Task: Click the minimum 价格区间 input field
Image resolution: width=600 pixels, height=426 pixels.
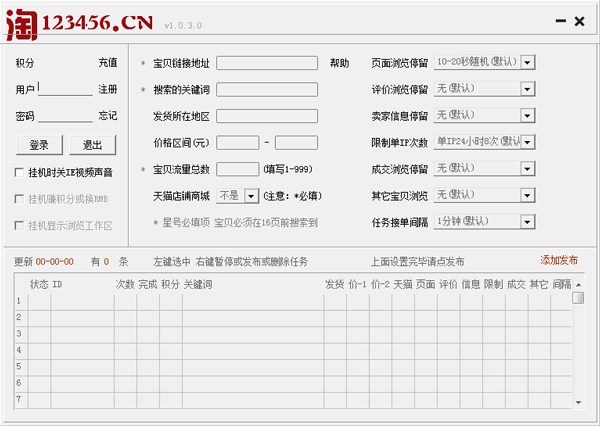Action: pyautogui.click(x=238, y=143)
